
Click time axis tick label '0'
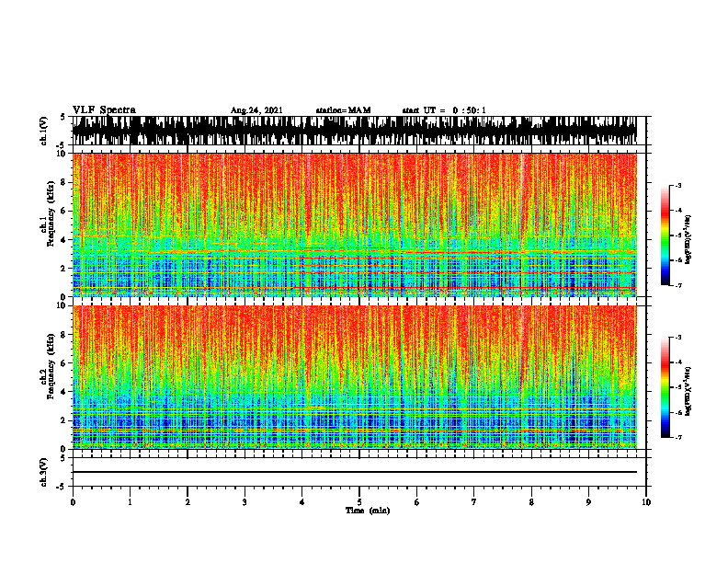pyautogui.click(x=73, y=502)
